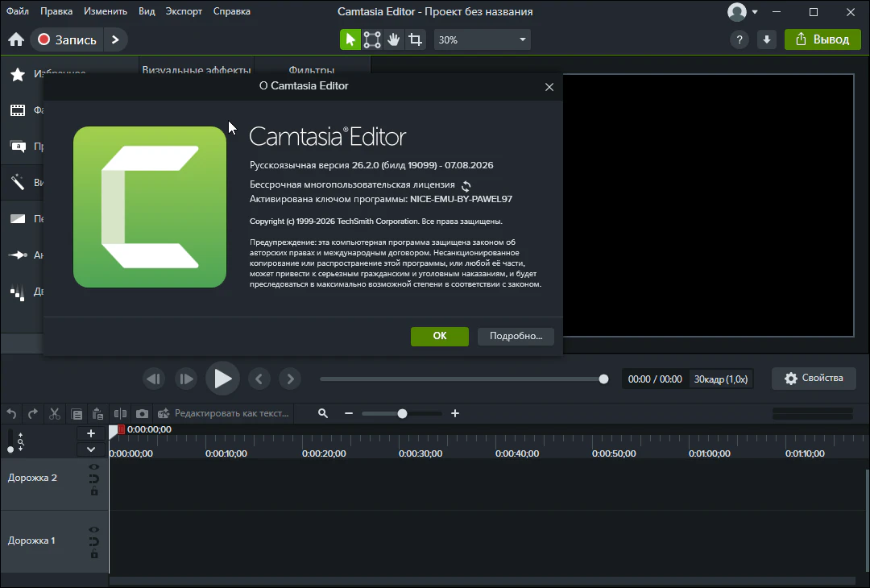This screenshot has height=588, width=870.
Task: Open the bottom sidebar icon below Animations
Action: click(18, 292)
